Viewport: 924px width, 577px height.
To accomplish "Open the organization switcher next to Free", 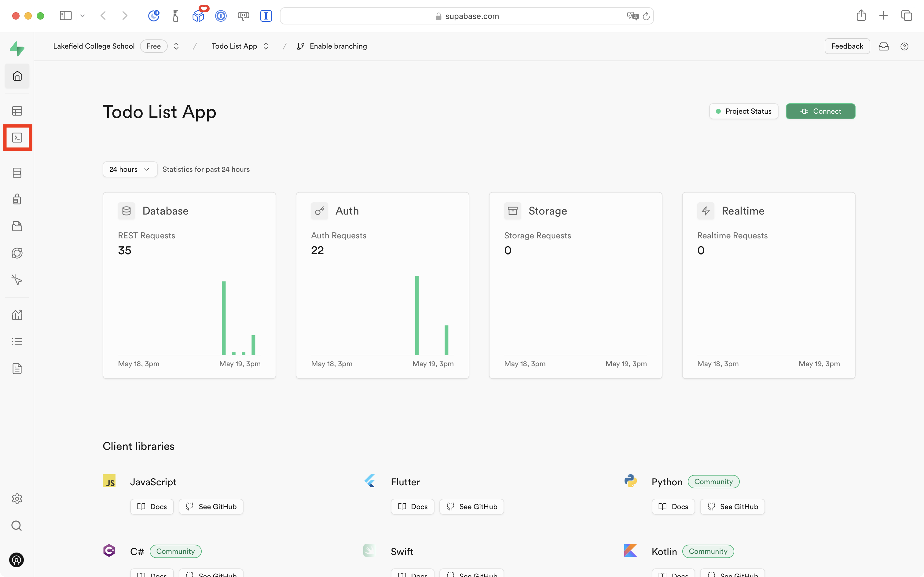I will (176, 46).
